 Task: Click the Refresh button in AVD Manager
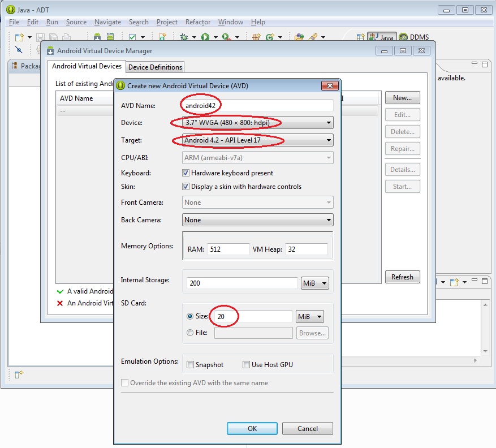[x=402, y=277]
